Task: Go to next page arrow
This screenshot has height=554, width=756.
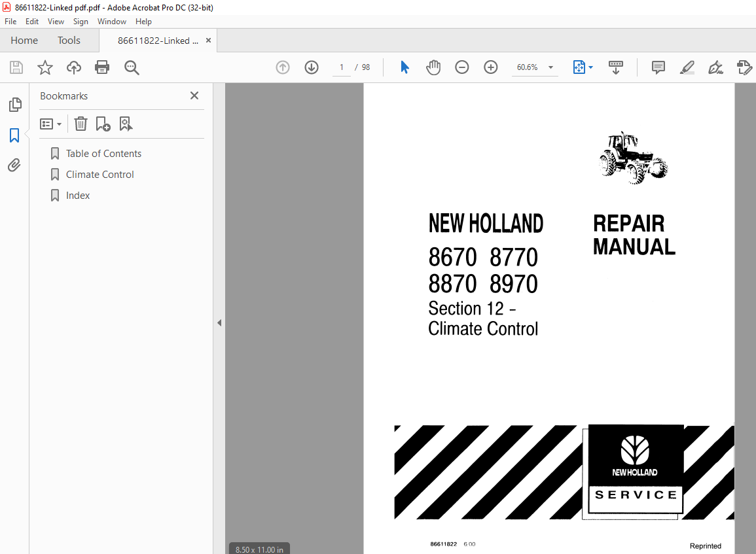Action: (312, 67)
